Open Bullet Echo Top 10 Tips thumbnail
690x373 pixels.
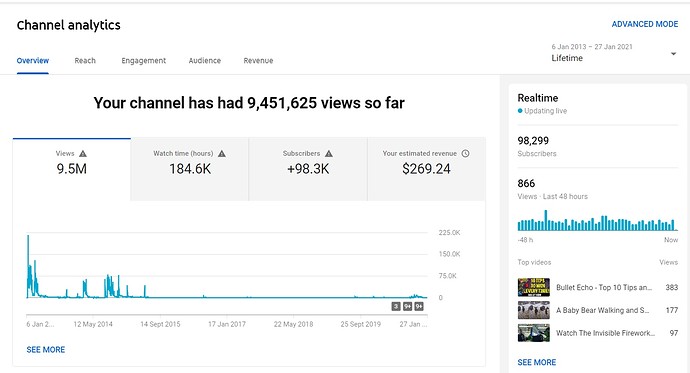tap(534, 287)
